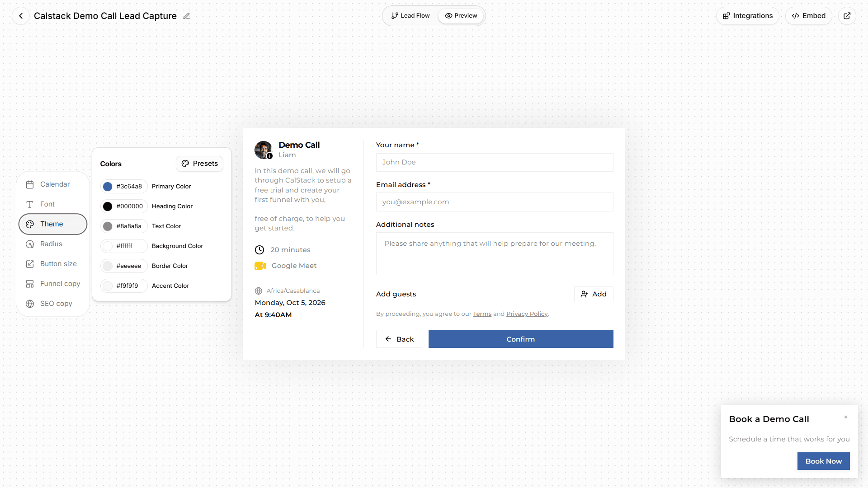Open the Privacy Policy link
The image size is (868, 488).
point(527,314)
